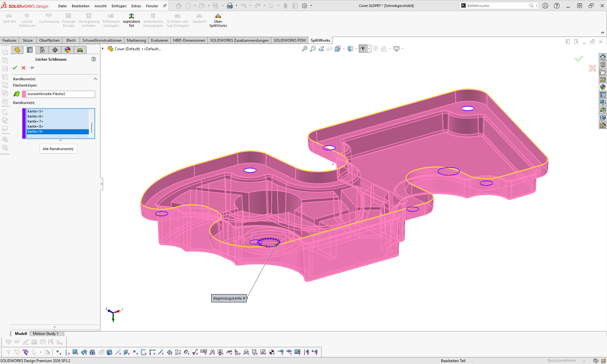This screenshot has height=364, width=607.
Task: Toggle hide/show items eye button
Action: click(x=363, y=49)
